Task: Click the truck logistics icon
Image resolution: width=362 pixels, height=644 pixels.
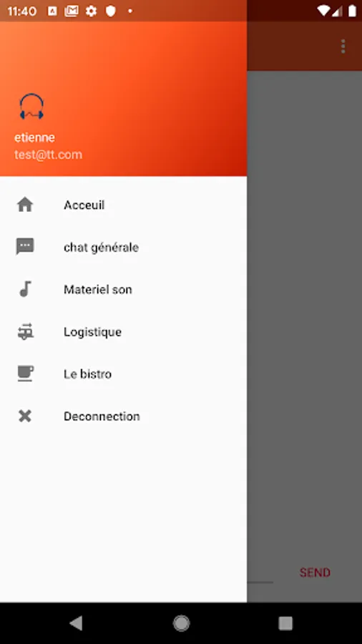Action: click(x=26, y=331)
